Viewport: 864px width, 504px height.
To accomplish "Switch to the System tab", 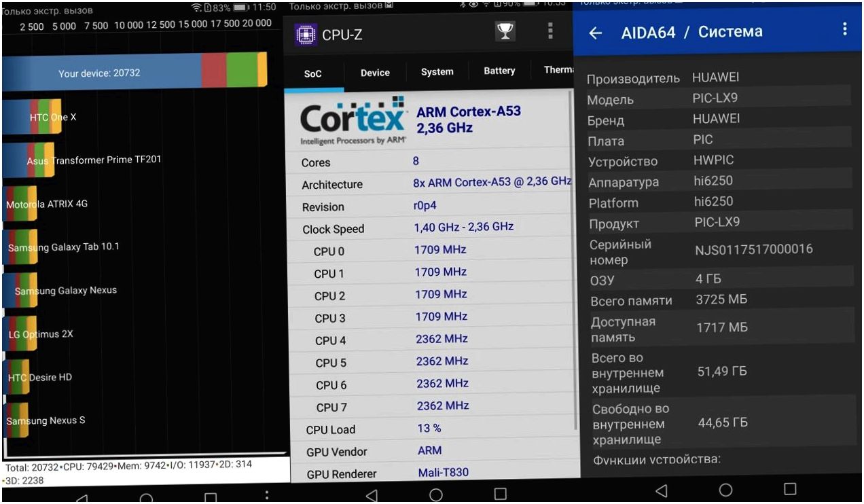I will [x=437, y=72].
